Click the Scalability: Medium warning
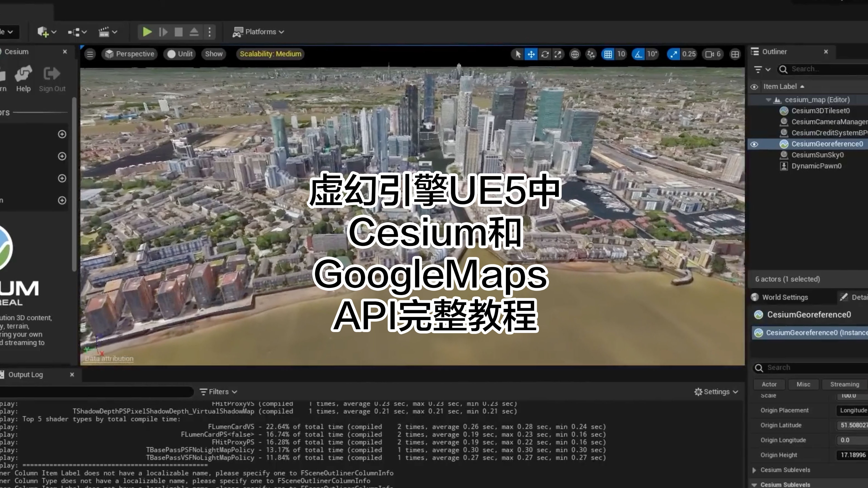The width and height of the screenshot is (868, 488). click(270, 54)
